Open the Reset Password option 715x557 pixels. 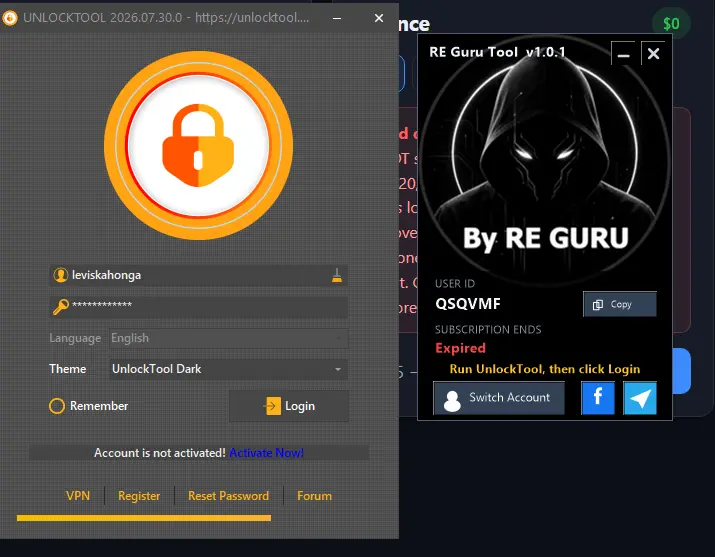(228, 495)
